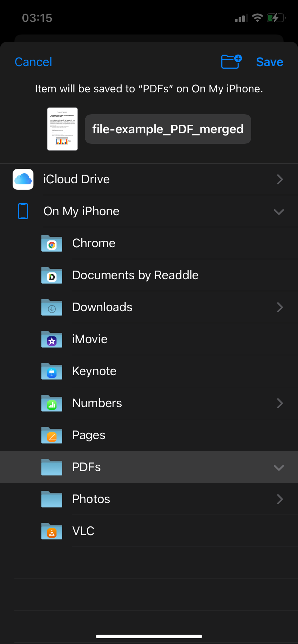Tap the Numbers folder icon
This screenshot has width=298, height=644.
[52, 403]
